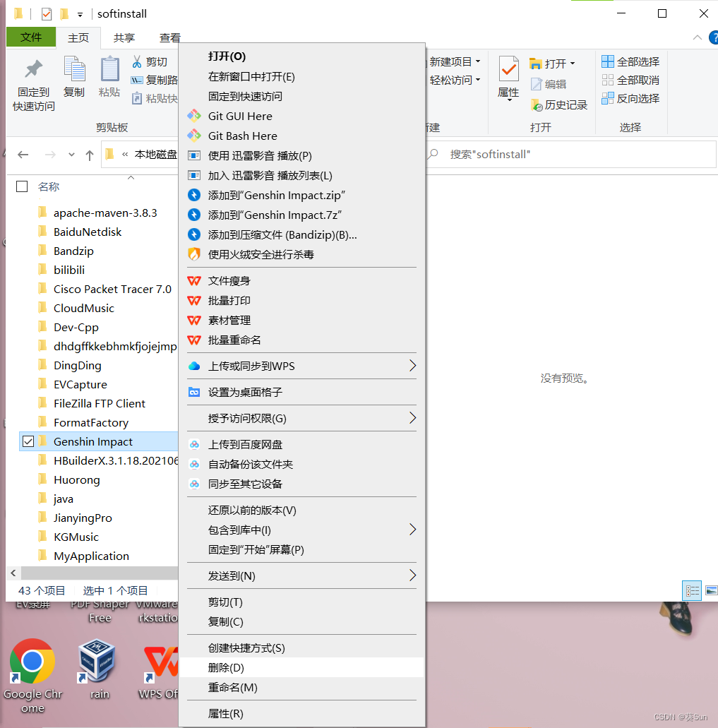Choose 固定到快速访问 in context menu
The width and height of the screenshot is (718, 728).
pyautogui.click(x=301, y=96)
